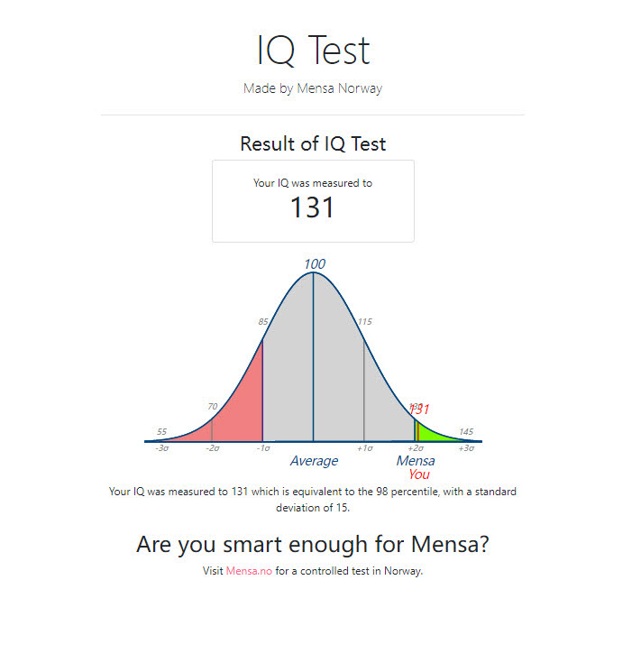The image size is (641, 672).
Task: Click the red You label under the chart
Action: click(x=419, y=474)
